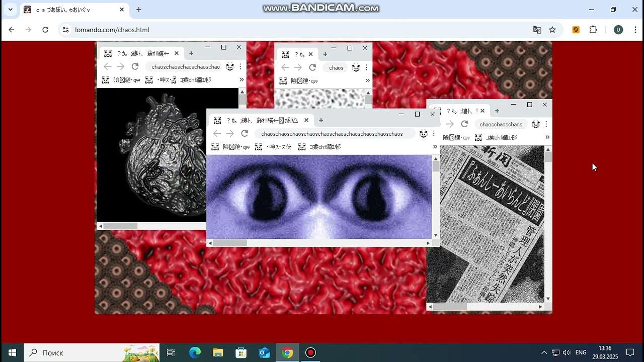Open the Extensions puzzle icon
This screenshot has height=362, width=644.
[x=593, y=30]
